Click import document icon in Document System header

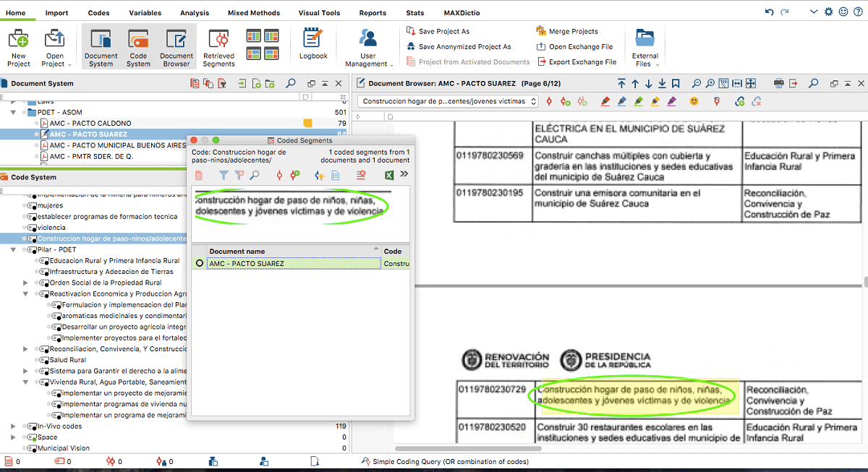click(x=242, y=83)
